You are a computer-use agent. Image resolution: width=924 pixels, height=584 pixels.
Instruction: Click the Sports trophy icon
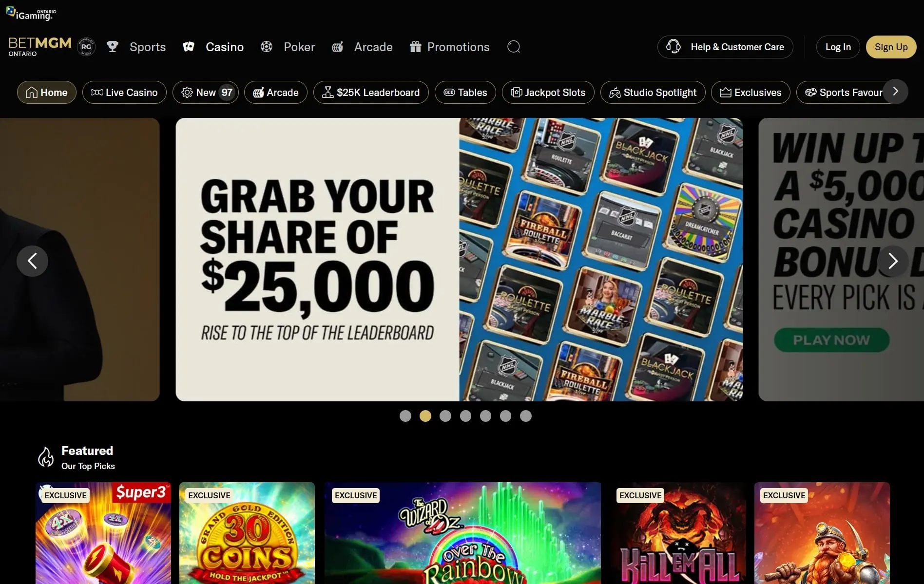point(113,47)
